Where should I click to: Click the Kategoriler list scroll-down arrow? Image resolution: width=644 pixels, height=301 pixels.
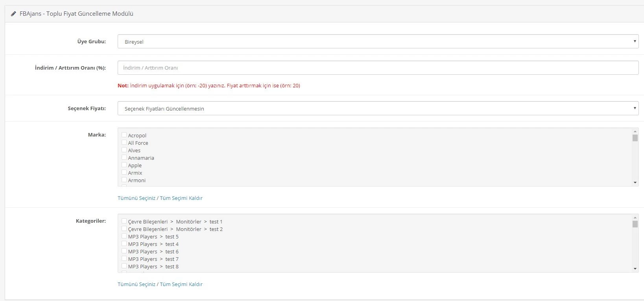point(635,269)
